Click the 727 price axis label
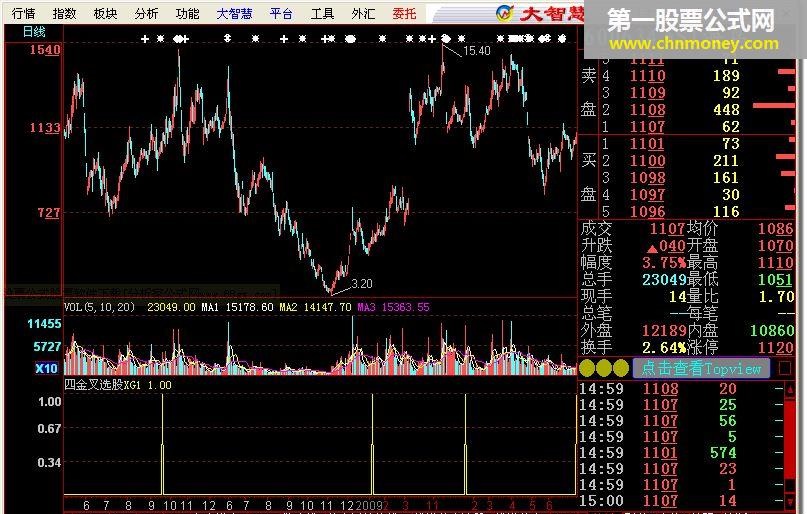Screen dimensions: 807x514 point(48,212)
